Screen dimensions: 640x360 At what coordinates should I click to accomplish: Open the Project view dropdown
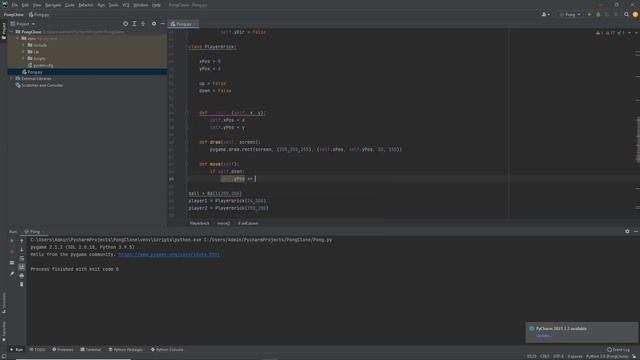23,24
